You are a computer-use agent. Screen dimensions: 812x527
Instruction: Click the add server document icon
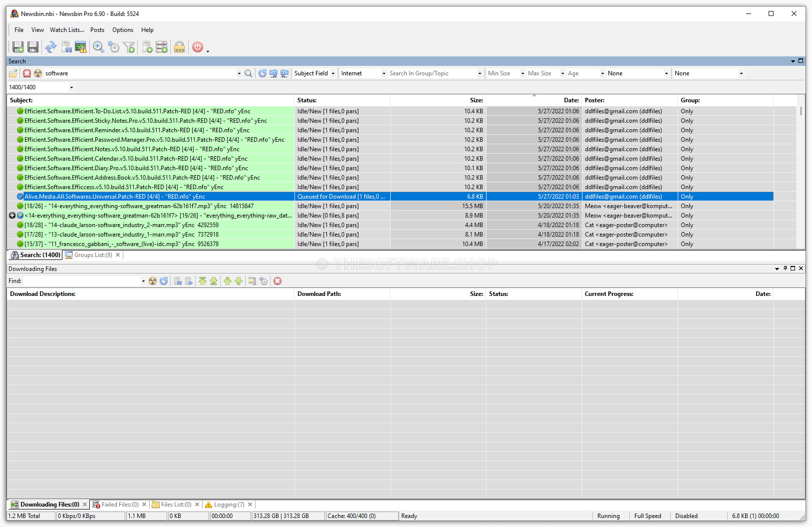click(147, 47)
